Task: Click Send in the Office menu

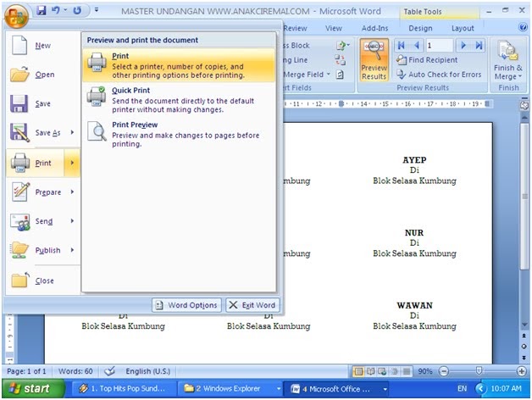Action: click(36, 221)
